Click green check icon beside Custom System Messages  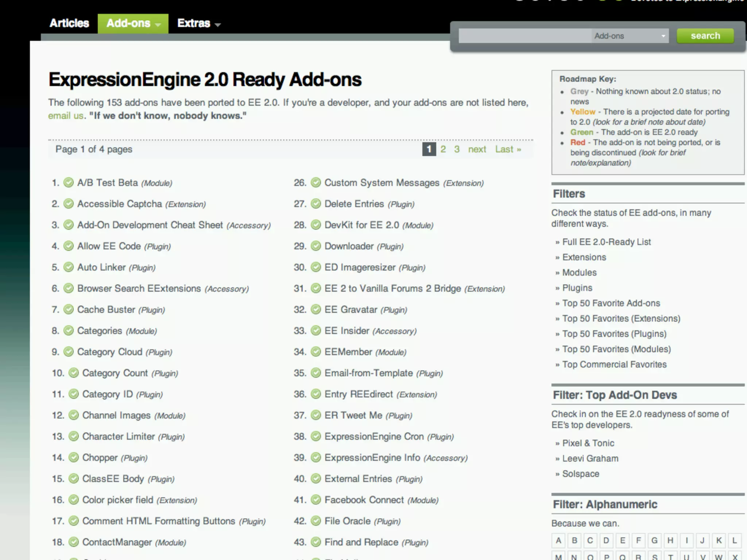tap(316, 182)
